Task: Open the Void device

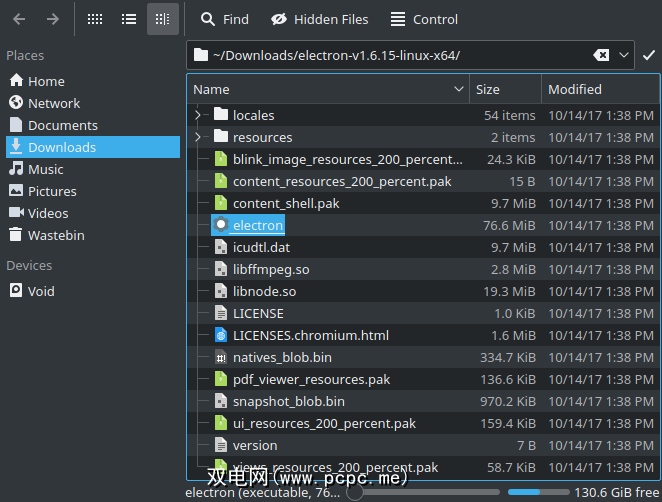Action: click(93, 291)
